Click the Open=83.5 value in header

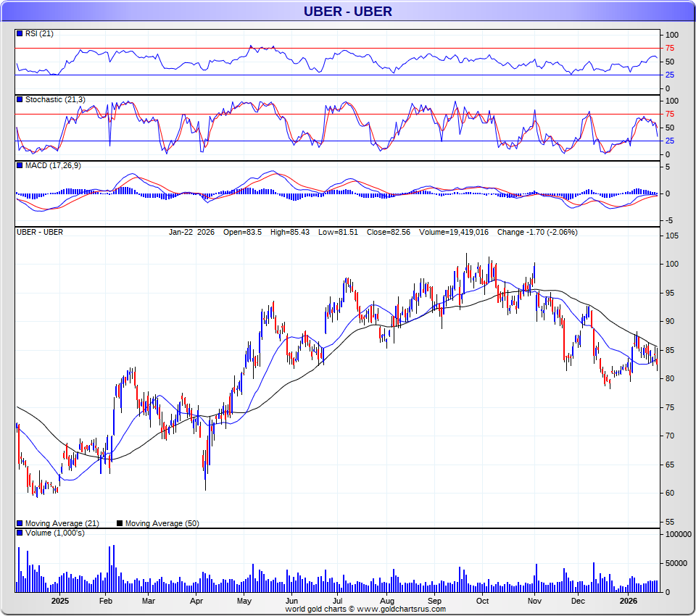(x=242, y=233)
